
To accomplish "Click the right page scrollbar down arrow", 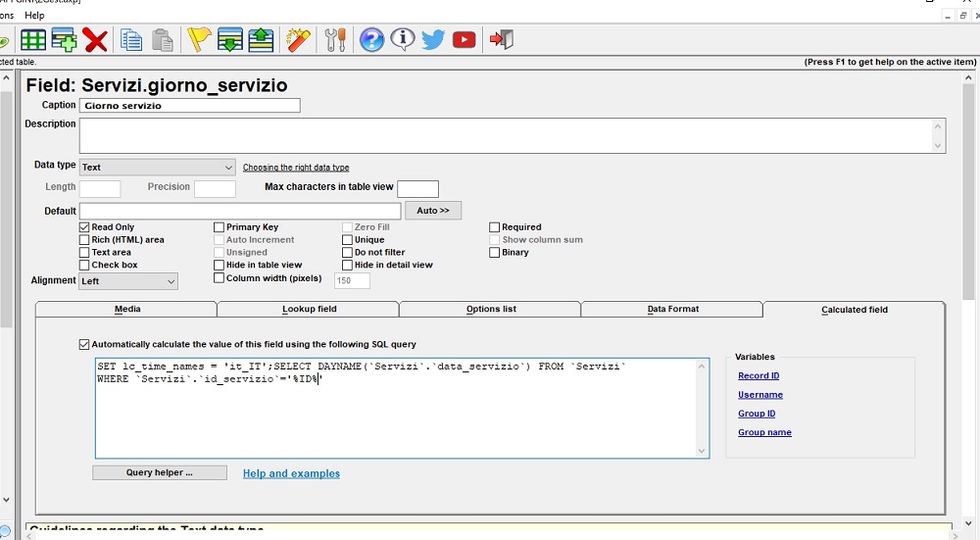I will click(969, 523).
